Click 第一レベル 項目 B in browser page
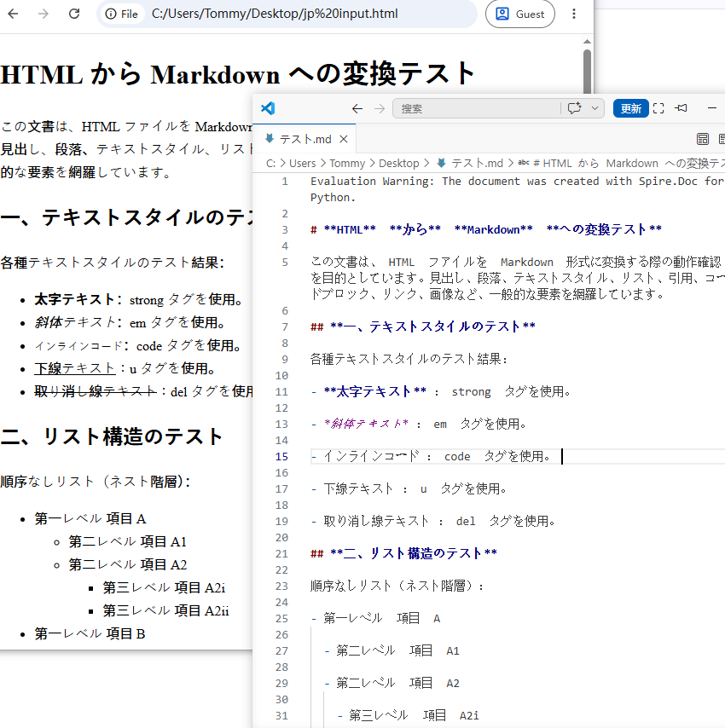725x728 pixels. coord(90,633)
